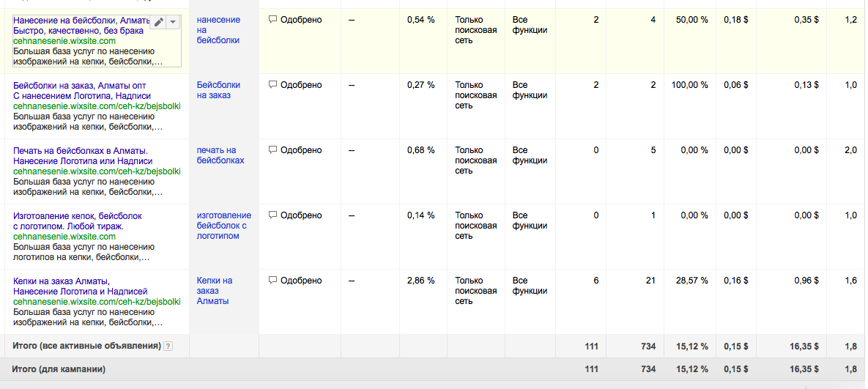The width and height of the screenshot is (868, 389).
Task: Click the pencil edit icon on first ad
Action: click(x=158, y=22)
